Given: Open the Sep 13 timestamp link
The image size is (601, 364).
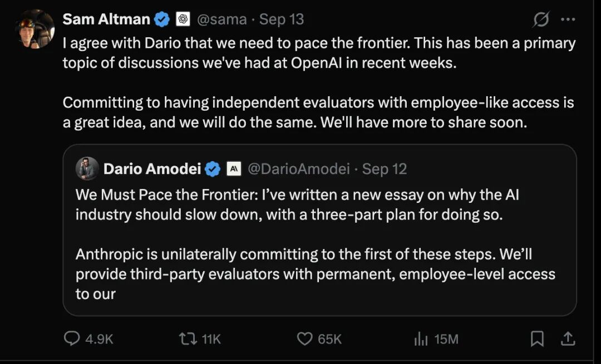Looking at the screenshot, I should 282,19.
